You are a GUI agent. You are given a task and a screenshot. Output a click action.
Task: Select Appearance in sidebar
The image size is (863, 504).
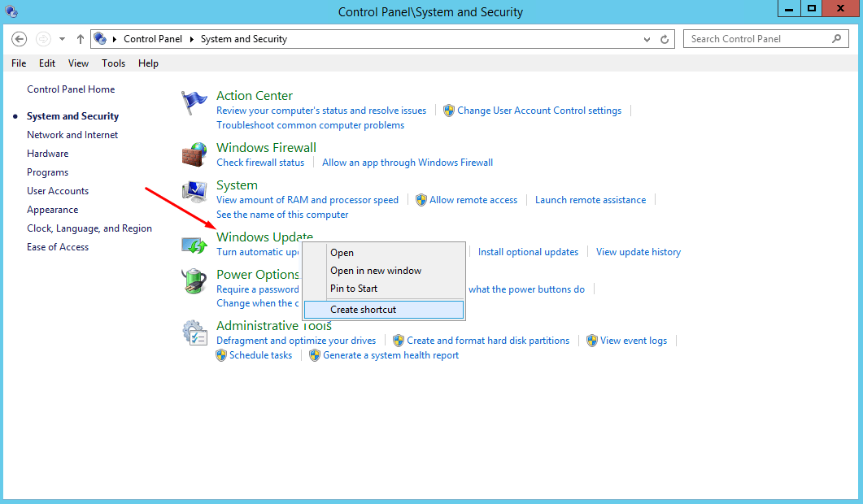tap(53, 210)
